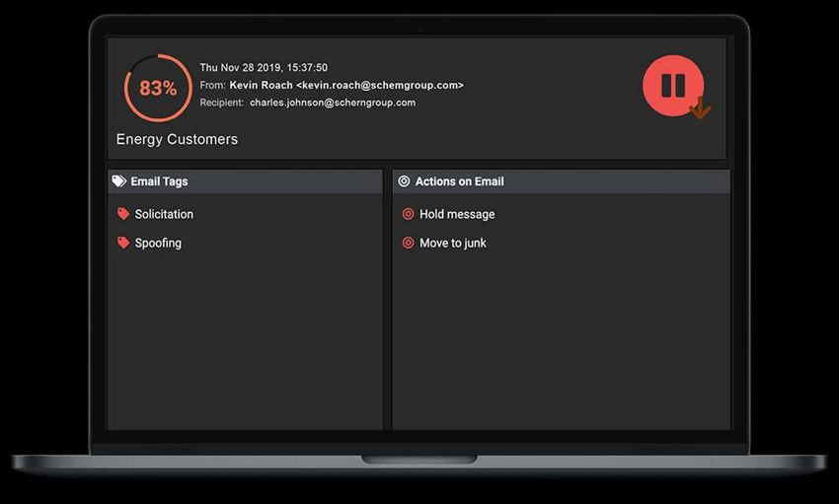Click the red tag icon beside Spoofing

tap(123, 243)
